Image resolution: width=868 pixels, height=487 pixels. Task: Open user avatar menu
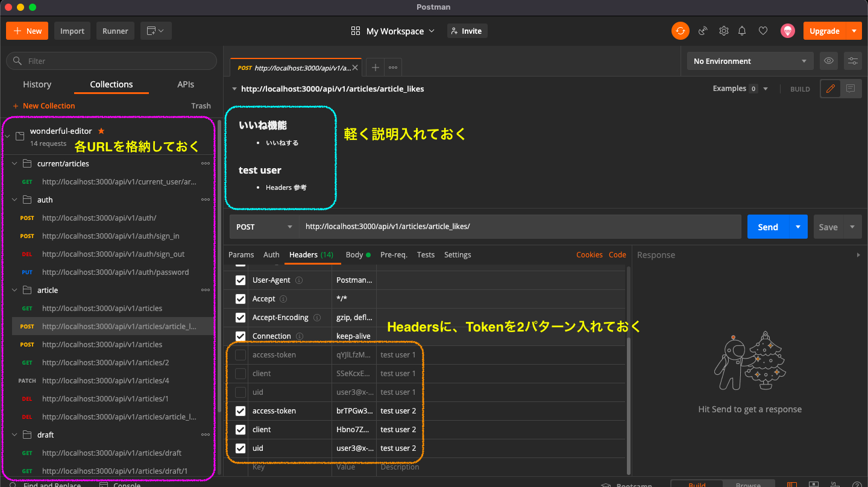787,31
